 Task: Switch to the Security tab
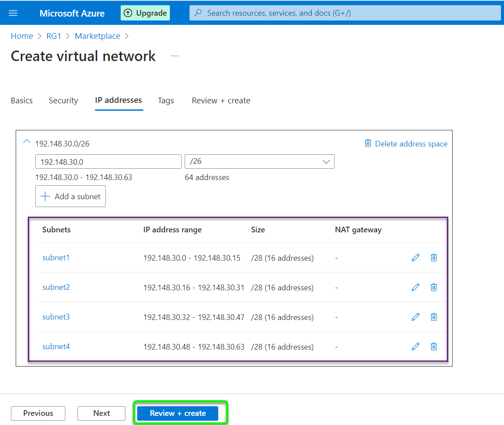pyautogui.click(x=63, y=101)
